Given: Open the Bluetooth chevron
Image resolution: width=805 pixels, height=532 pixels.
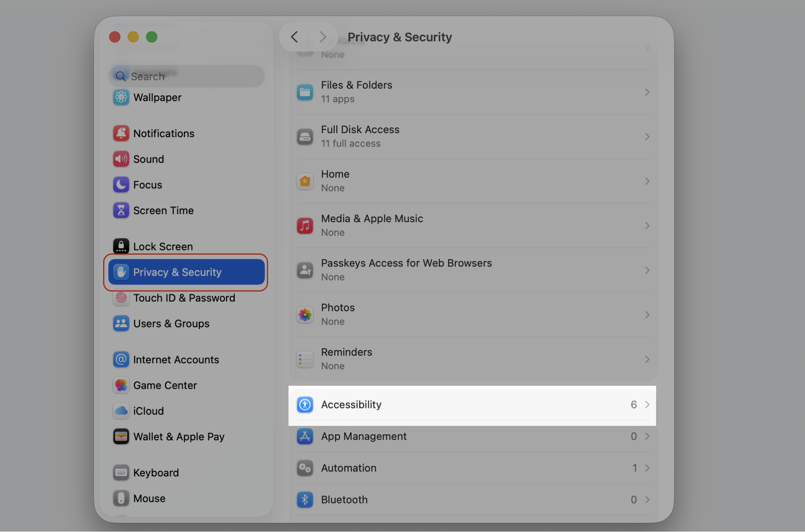Looking at the screenshot, I should point(647,500).
